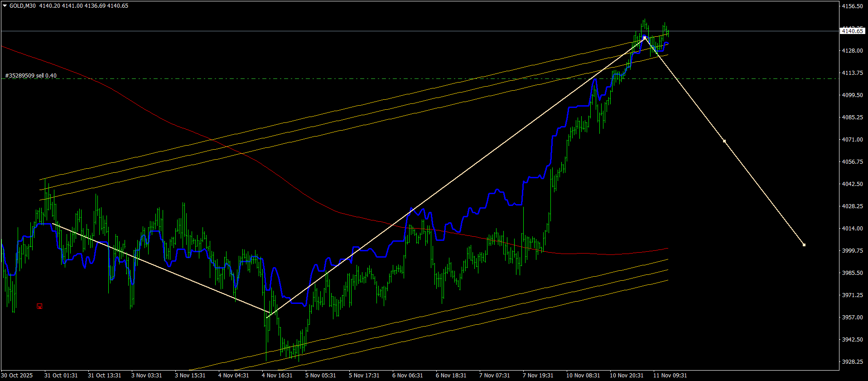Viewport: 868px width, 381px height.
Task: Click the 7 Nov 19:31 time label
Action: coord(538,376)
